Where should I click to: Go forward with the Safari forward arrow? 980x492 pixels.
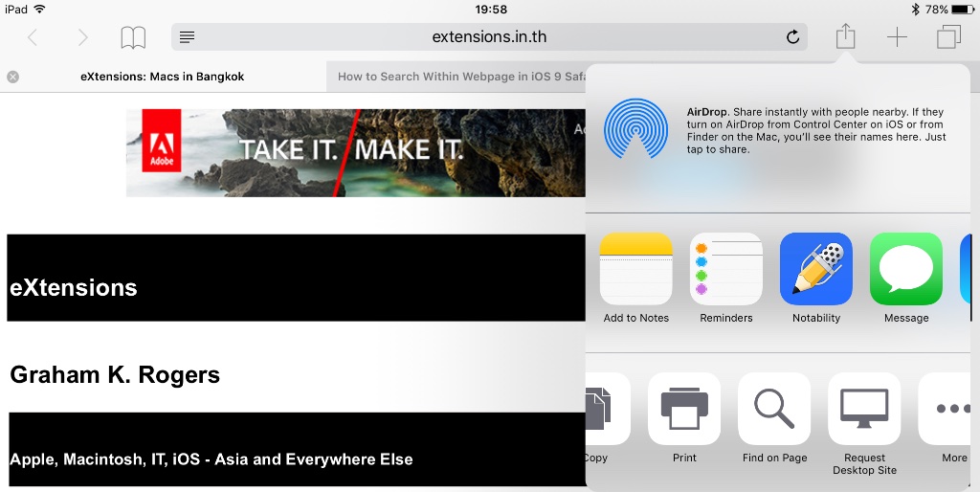click(x=82, y=37)
